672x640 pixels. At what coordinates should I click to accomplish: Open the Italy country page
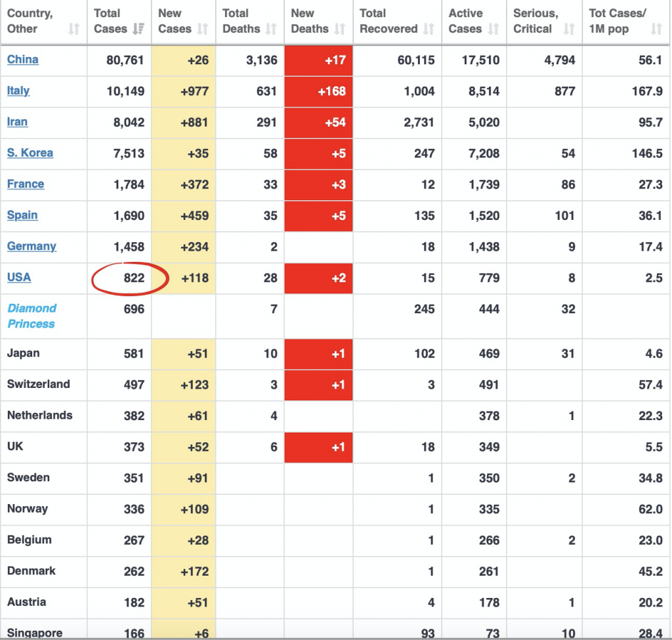18,91
